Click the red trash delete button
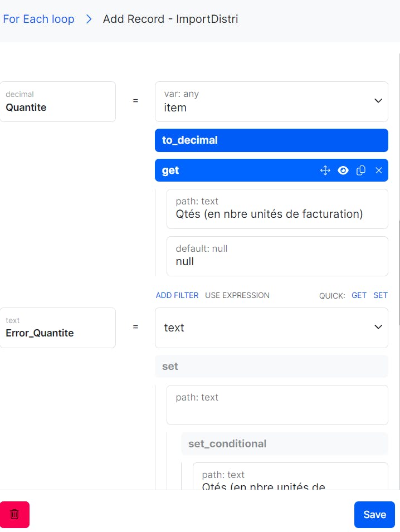The height and width of the screenshot is (532, 400). (14, 514)
